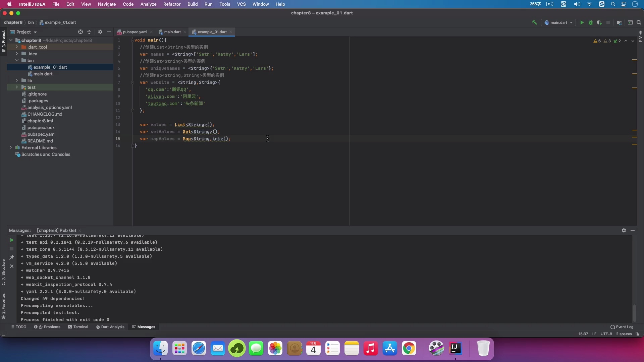Viewport: 644px width, 362px height.
Task: Toggle read-only lock icon in status bar
Action: pos(638,334)
